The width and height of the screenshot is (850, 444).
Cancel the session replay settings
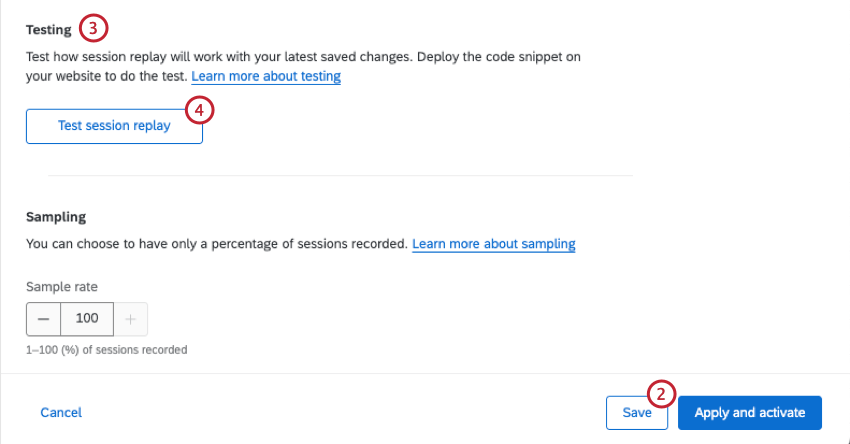pos(61,413)
